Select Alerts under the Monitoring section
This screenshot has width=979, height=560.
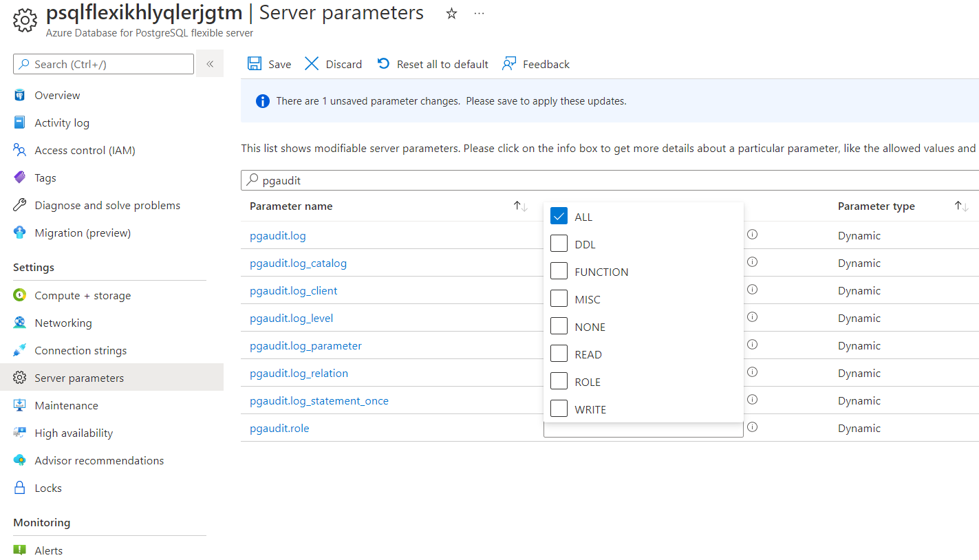(48, 550)
